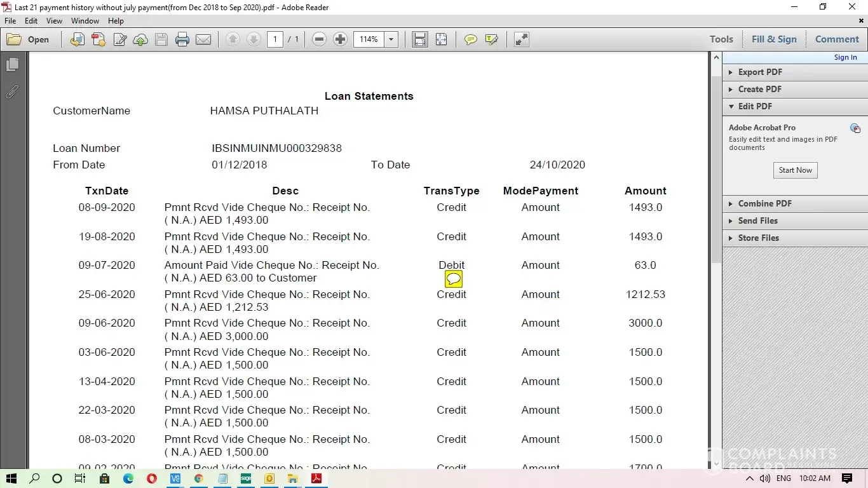The height and width of the screenshot is (488, 868).
Task: Click the Print file icon
Action: pos(182,39)
